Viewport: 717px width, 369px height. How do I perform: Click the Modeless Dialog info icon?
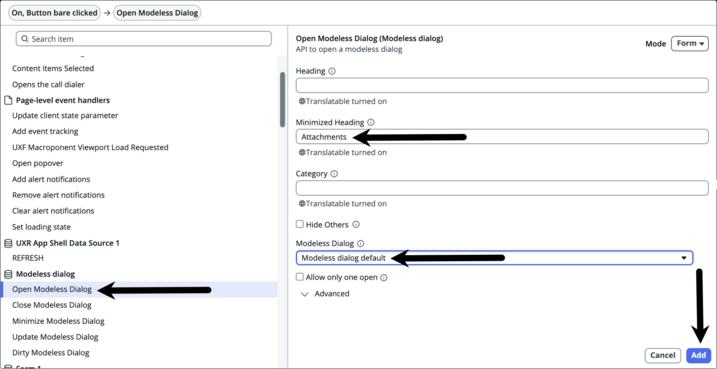pyautogui.click(x=360, y=244)
